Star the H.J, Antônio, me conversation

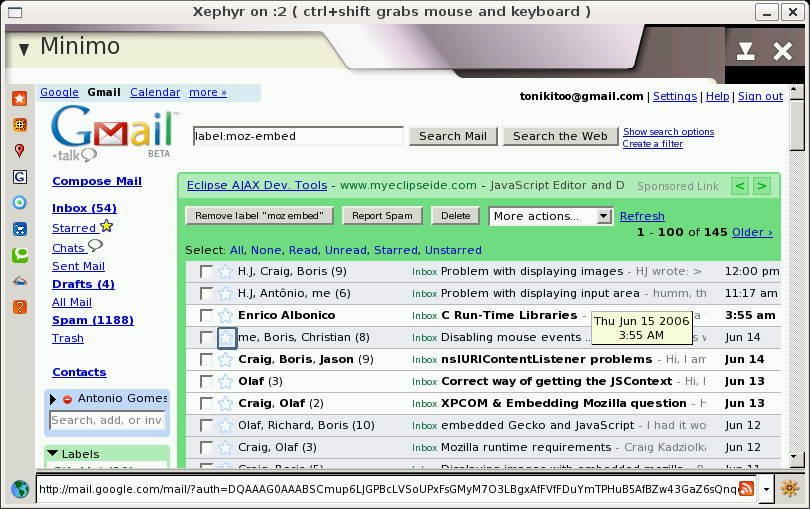[x=225, y=294]
